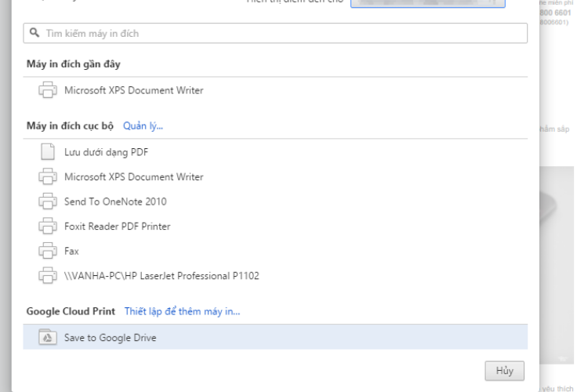Click the Google Drive icon
Image resolution: width=588 pixels, height=392 pixels.
(x=48, y=337)
